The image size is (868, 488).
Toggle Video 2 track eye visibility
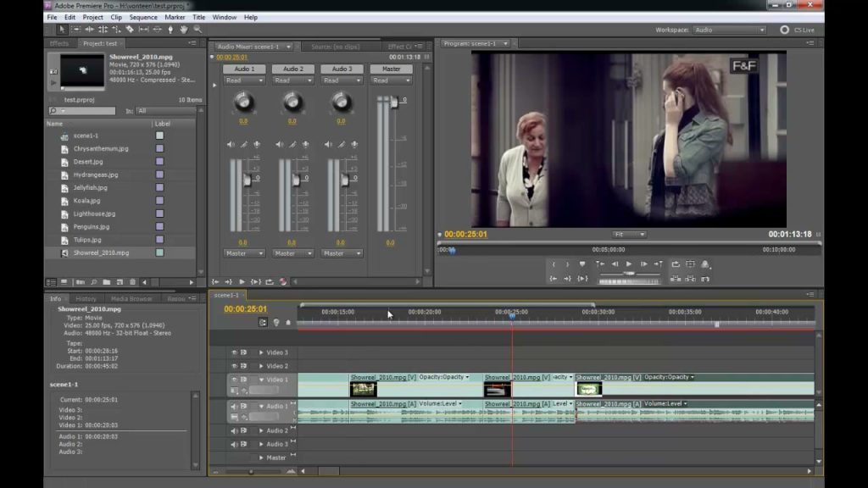234,366
